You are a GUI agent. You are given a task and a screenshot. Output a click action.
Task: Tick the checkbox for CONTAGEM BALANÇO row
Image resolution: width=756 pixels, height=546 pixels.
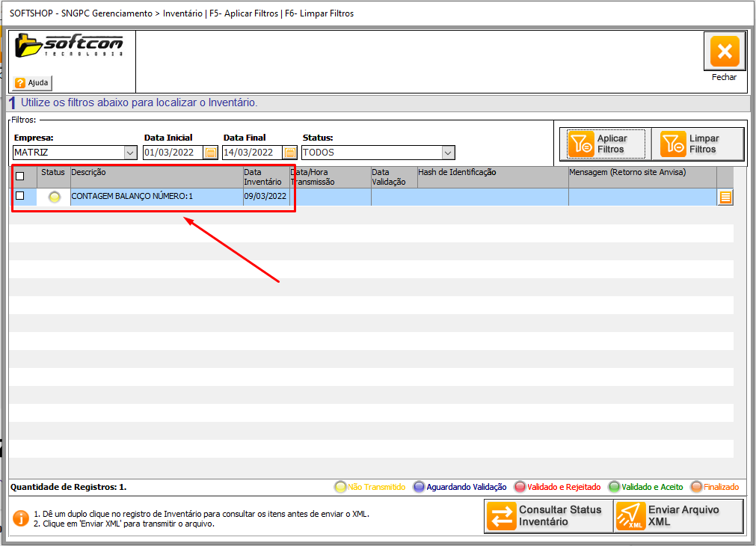click(x=20, y=196)
